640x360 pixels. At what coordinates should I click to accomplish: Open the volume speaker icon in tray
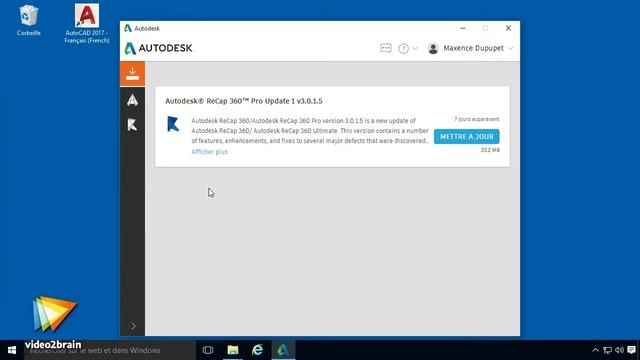click(619, 350)
